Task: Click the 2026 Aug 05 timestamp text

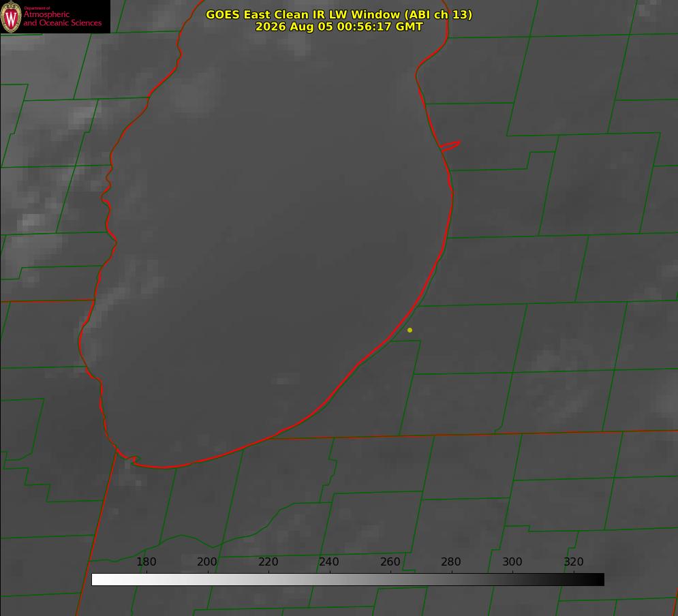Action: [x=339, y=27]
